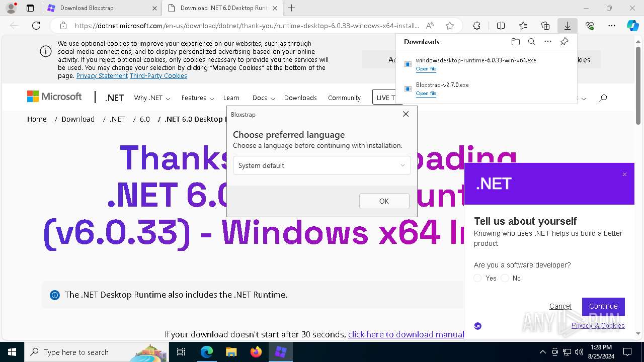Screen dimensions: 644x362
Task: Refresh the page with reload icon
Action: [36, 26]
